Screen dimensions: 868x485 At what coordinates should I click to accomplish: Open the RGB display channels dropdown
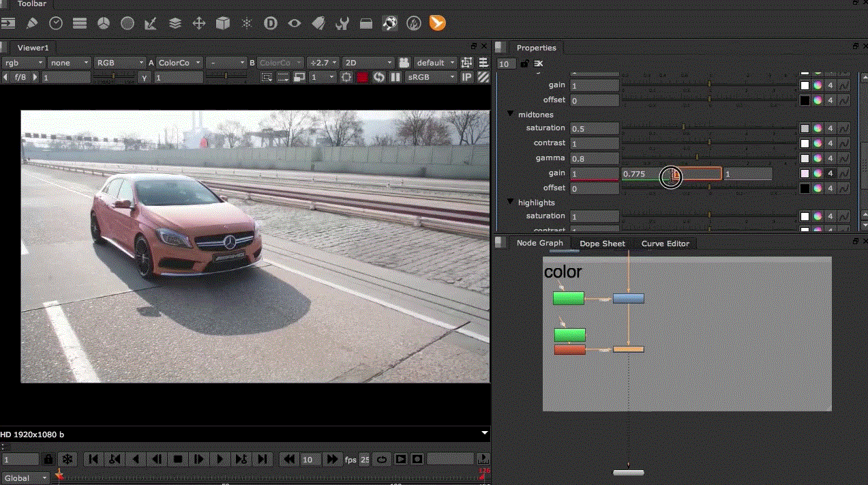tap(120, 63)
